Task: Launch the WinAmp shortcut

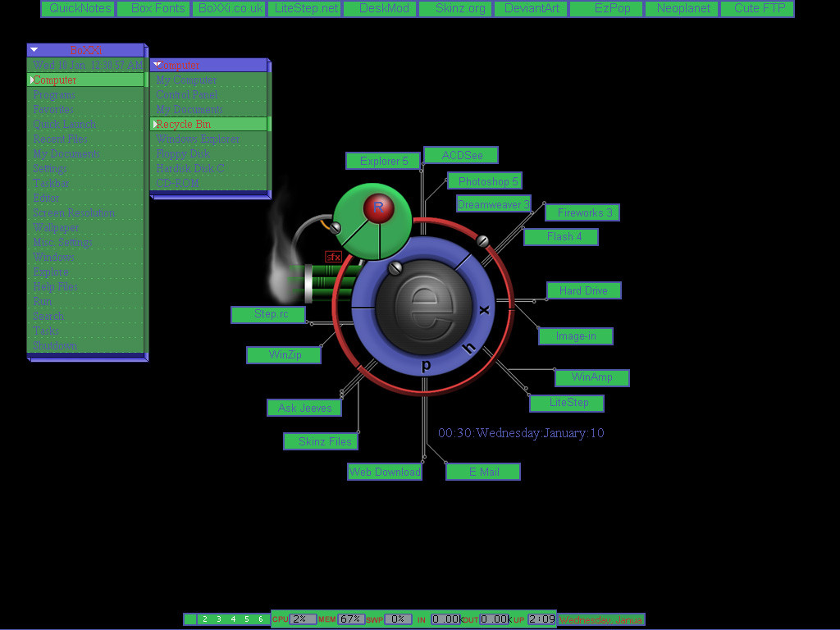Action: (x=592, y=377)
